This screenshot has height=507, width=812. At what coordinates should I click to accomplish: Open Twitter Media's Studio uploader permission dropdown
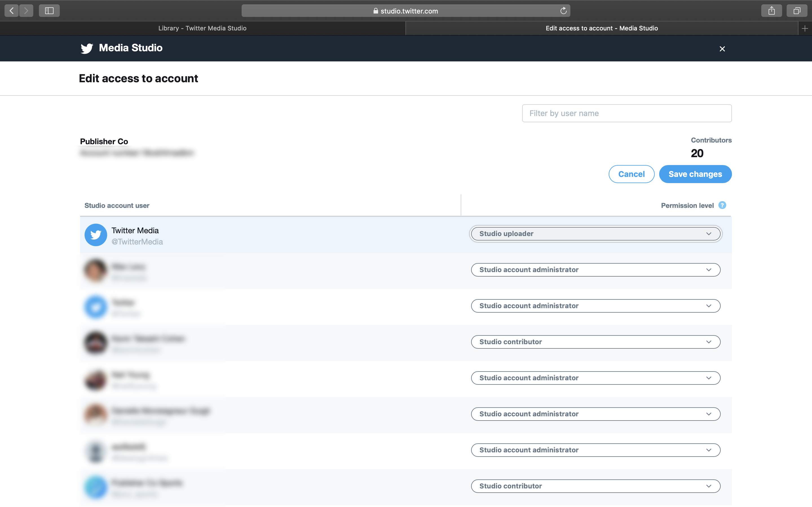(595, 234)
